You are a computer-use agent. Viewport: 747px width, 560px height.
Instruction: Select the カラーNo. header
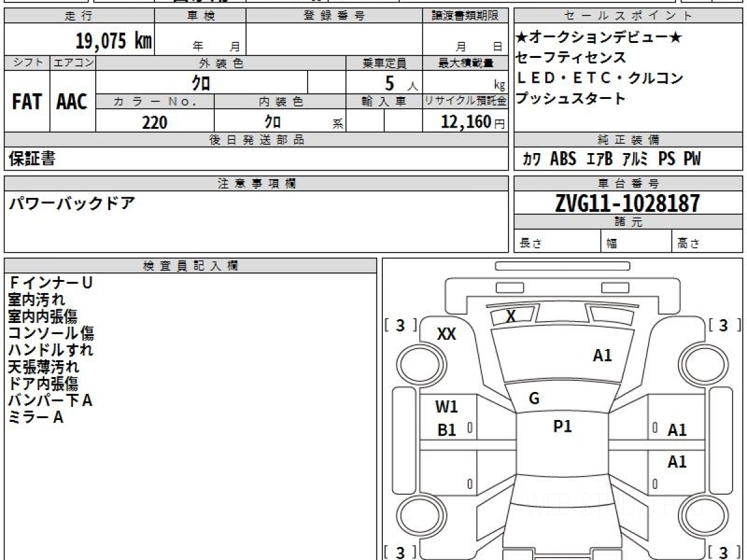point(155,101)
